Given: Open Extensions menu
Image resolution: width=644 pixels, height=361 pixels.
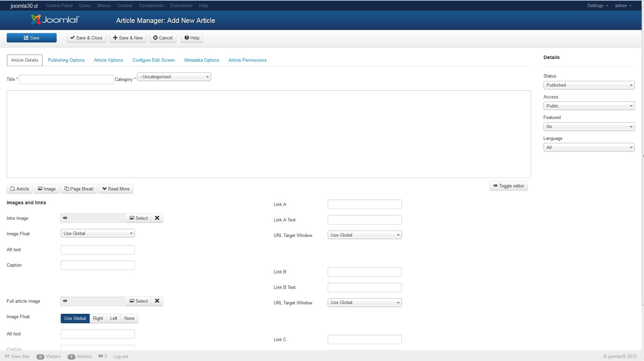Looking at the screenshot, I should [x=181, y=5].
